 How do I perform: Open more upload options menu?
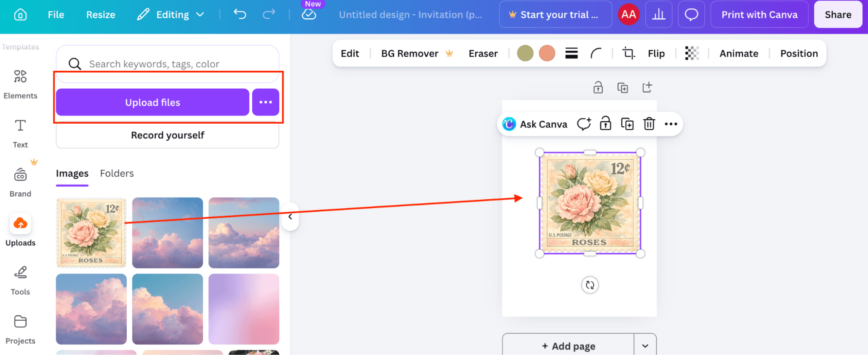266,102
